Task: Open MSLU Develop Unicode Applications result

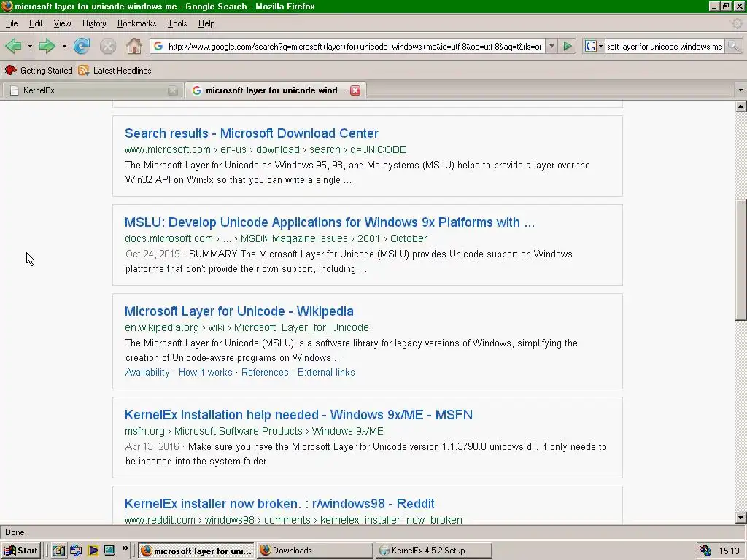Action: [x=330, y=222]
